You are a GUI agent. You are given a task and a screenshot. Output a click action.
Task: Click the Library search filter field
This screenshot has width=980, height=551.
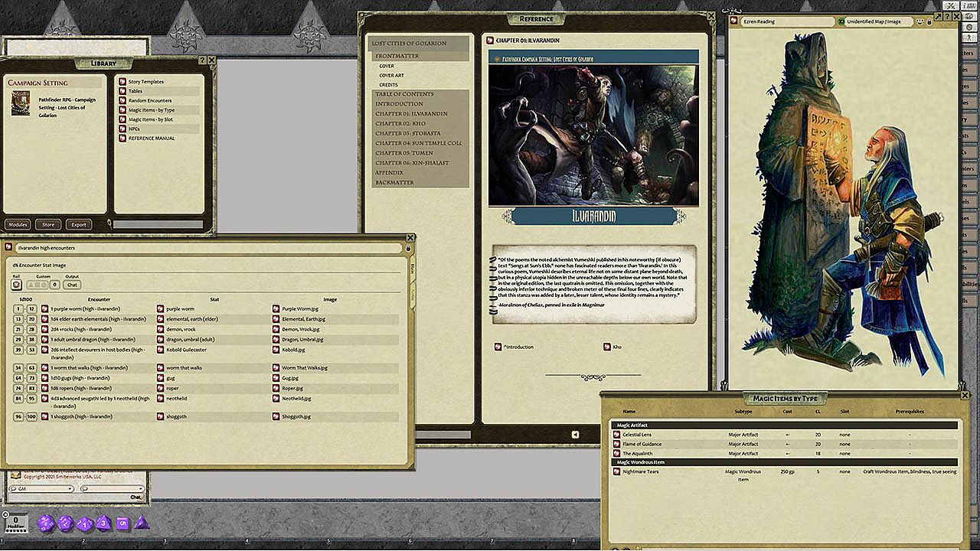(158, 224)
